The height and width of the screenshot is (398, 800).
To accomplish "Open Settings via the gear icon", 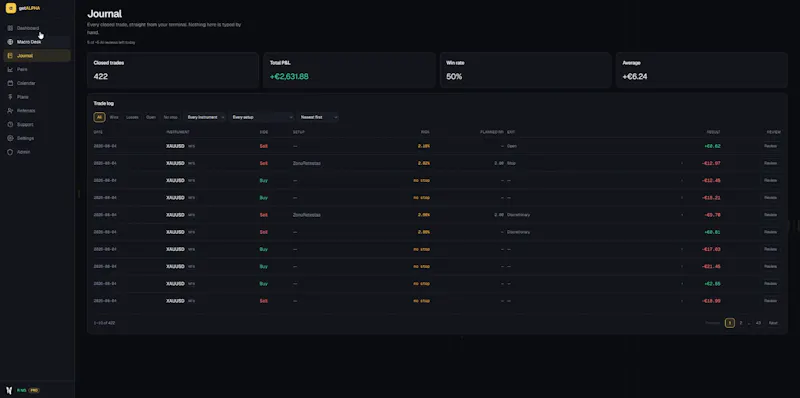I will [x=10, y=138].
